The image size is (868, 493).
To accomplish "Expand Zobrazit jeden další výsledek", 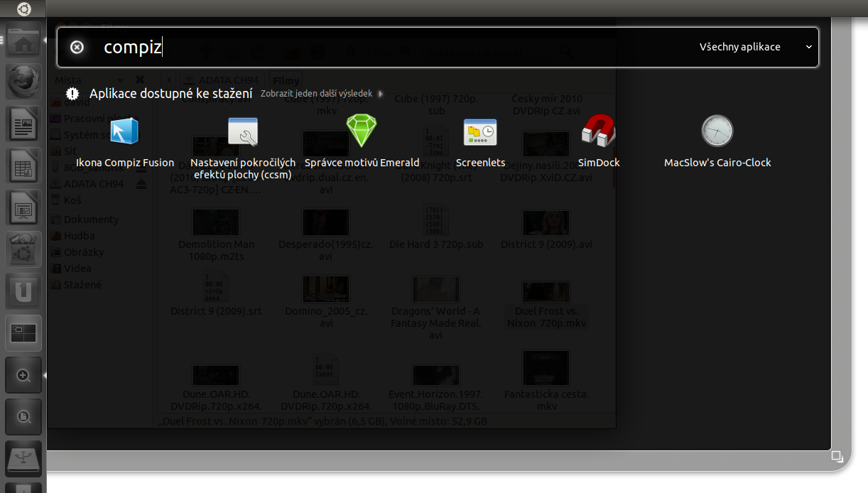I will point(322,94).
